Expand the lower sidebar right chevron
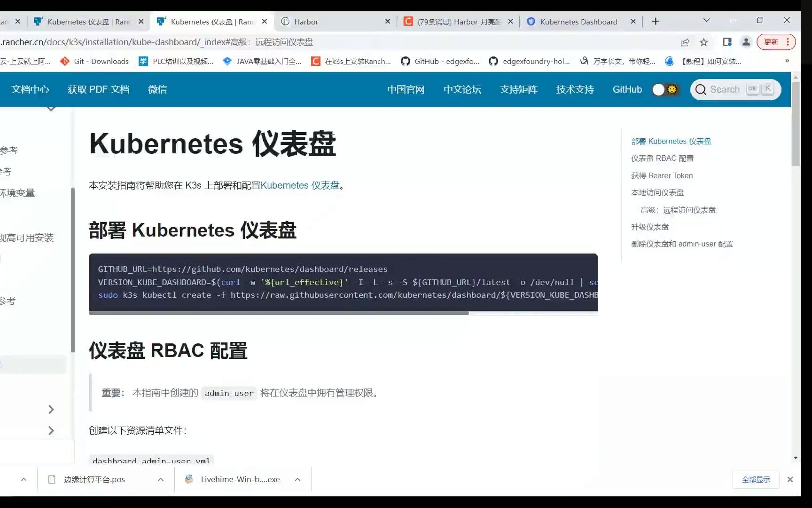Screen dimensions: 812x508 pos(51,430)
